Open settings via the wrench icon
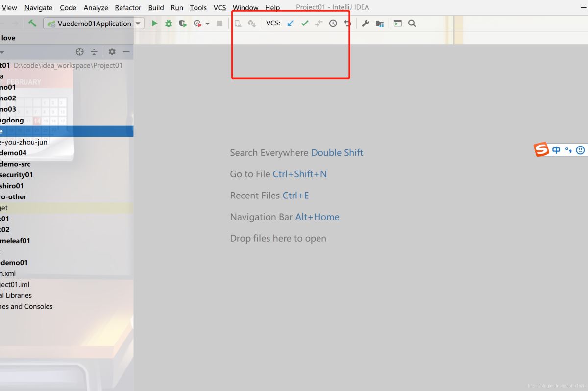588x391 pixels. tap(366, 23)
